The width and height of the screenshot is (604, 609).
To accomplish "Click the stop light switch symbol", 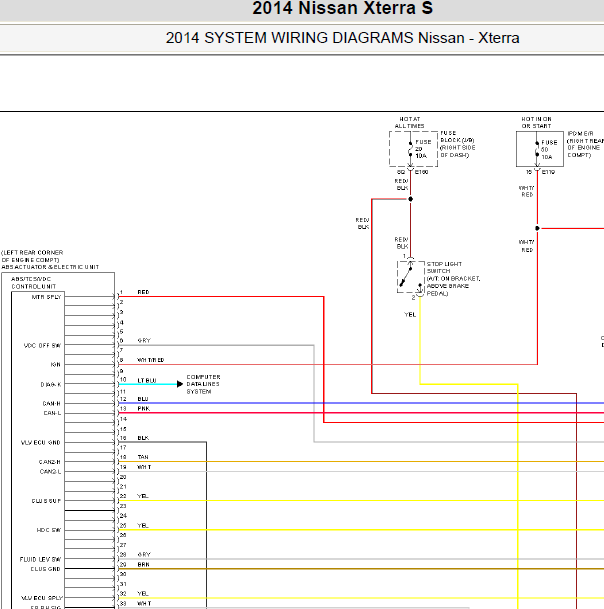I will pos(411,277).
